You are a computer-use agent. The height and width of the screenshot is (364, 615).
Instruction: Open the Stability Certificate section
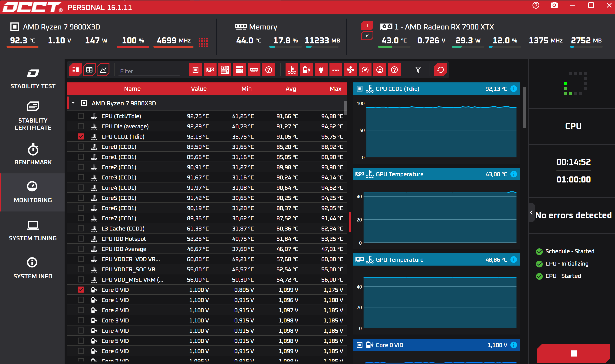(33, 116)
